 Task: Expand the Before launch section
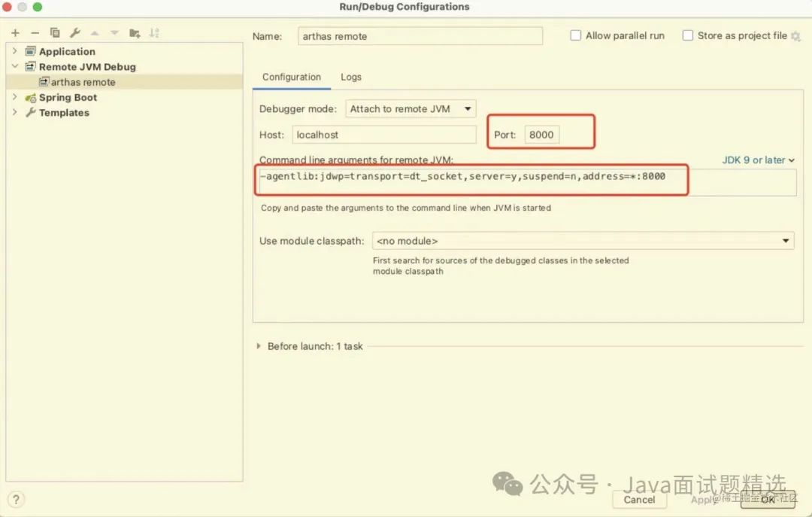(x=259, y=346)
